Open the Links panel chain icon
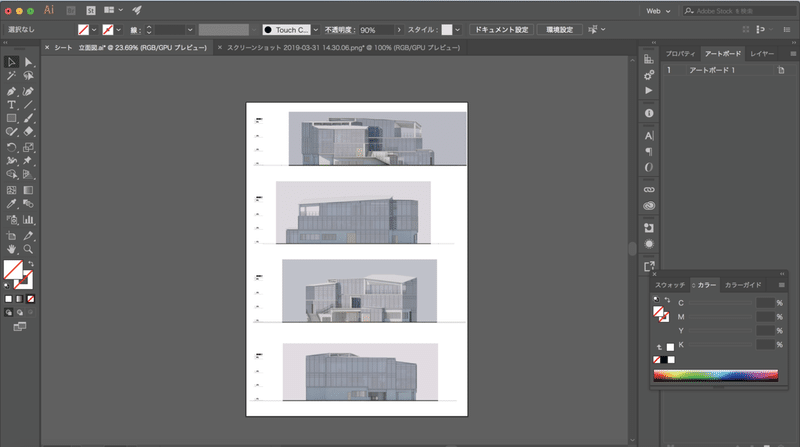This screenshot has width=800, height=447. click(649, 190)
